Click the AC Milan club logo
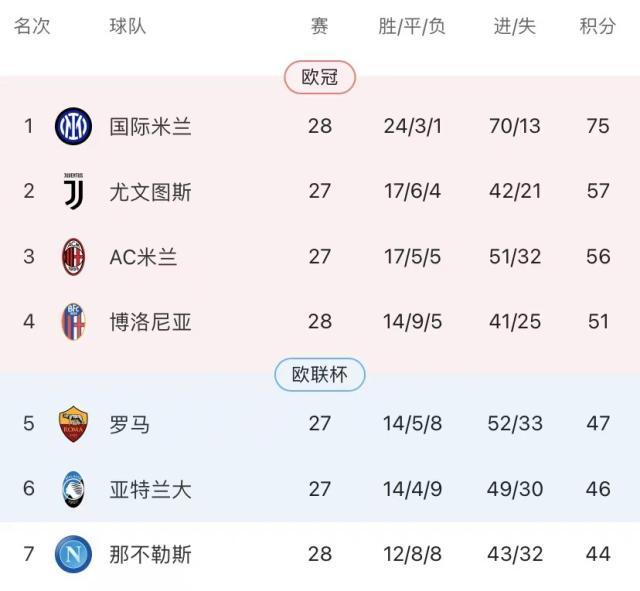Screen dimensions: 640x591 [73, 256]
